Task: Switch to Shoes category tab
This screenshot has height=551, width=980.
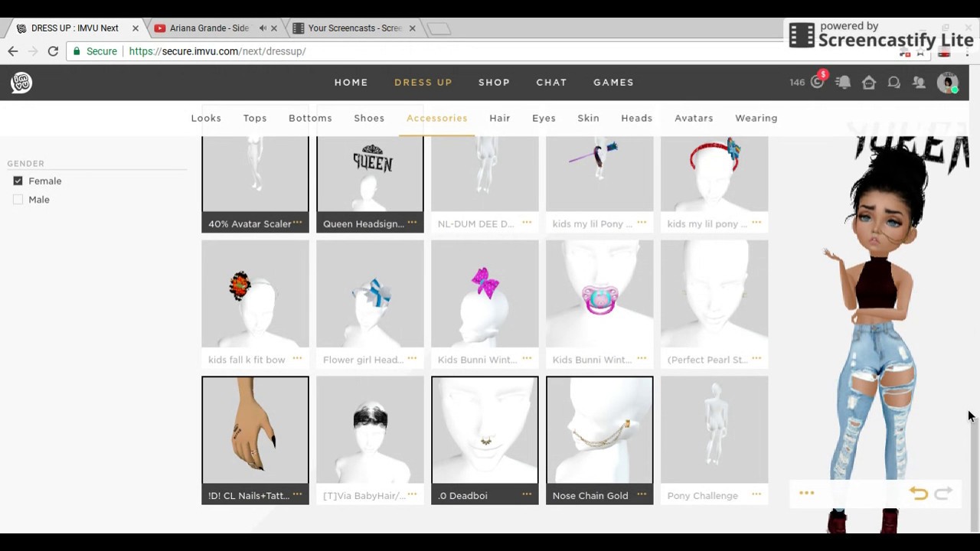Action: 369,118
